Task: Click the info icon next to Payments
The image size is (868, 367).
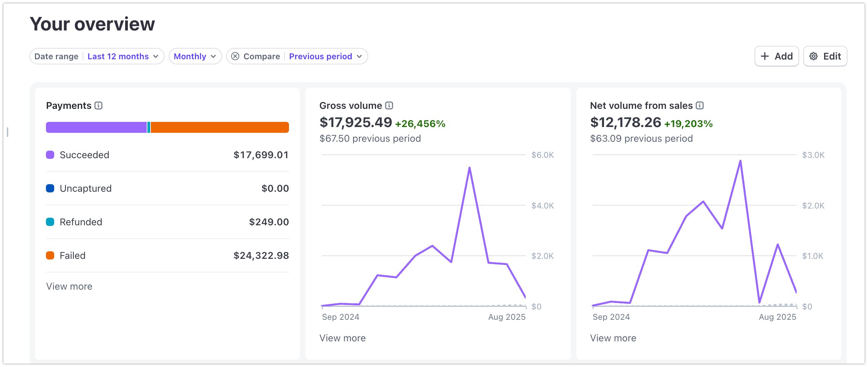Action: pos(98,105)
